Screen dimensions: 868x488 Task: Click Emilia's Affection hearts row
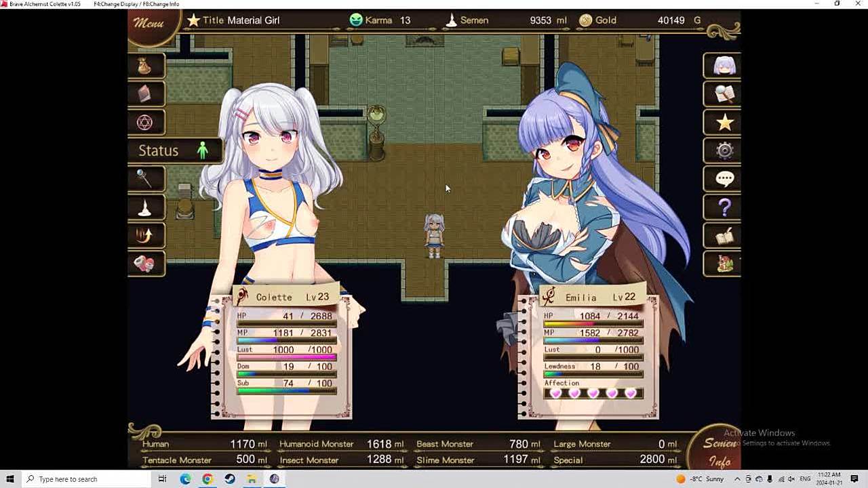tap(593, 393)
